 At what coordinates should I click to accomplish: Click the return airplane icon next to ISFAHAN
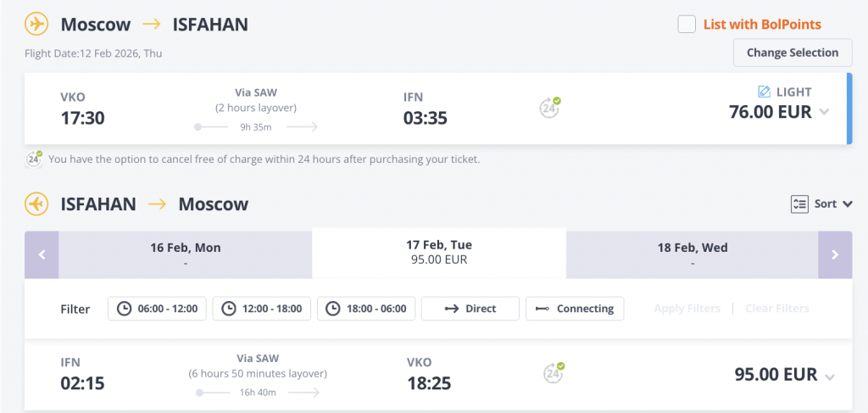tap(36, 204)
